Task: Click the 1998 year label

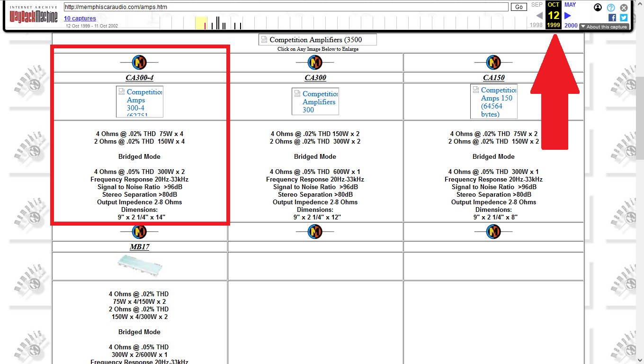Action: click(536, 26)
